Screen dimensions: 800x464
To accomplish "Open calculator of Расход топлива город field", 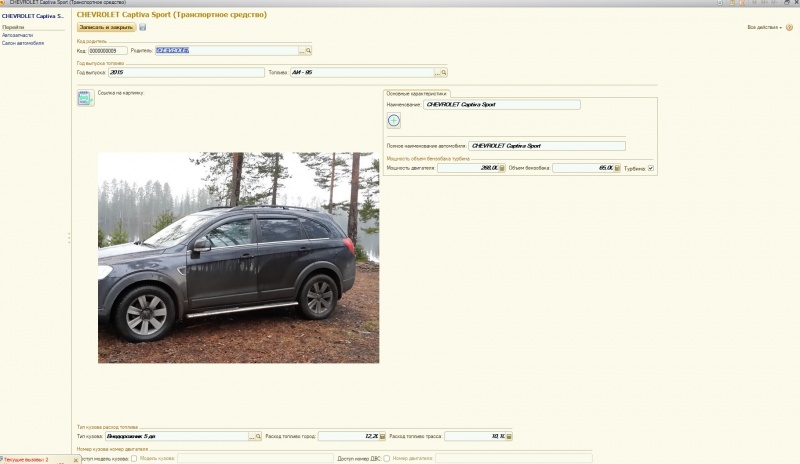I will 382,436.
